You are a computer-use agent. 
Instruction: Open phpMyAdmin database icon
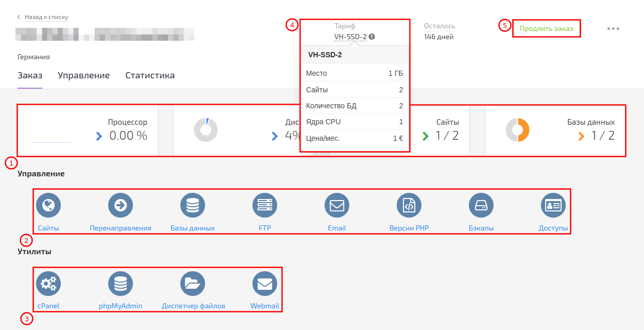[121, 283]
